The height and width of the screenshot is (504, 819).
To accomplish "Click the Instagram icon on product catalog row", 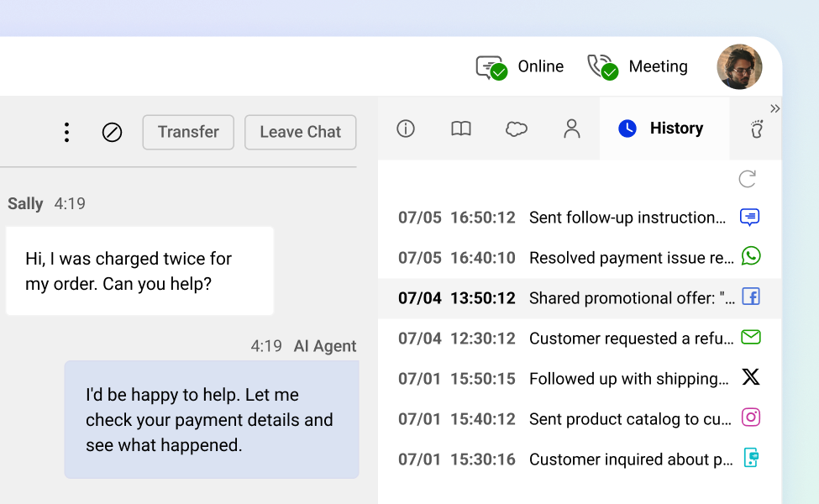I will click(751, 417).
